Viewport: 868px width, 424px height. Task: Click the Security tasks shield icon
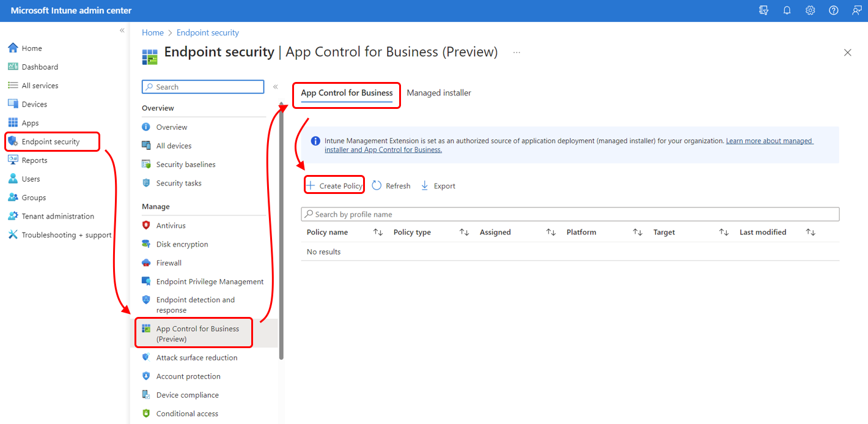click(x=146, y=183)
